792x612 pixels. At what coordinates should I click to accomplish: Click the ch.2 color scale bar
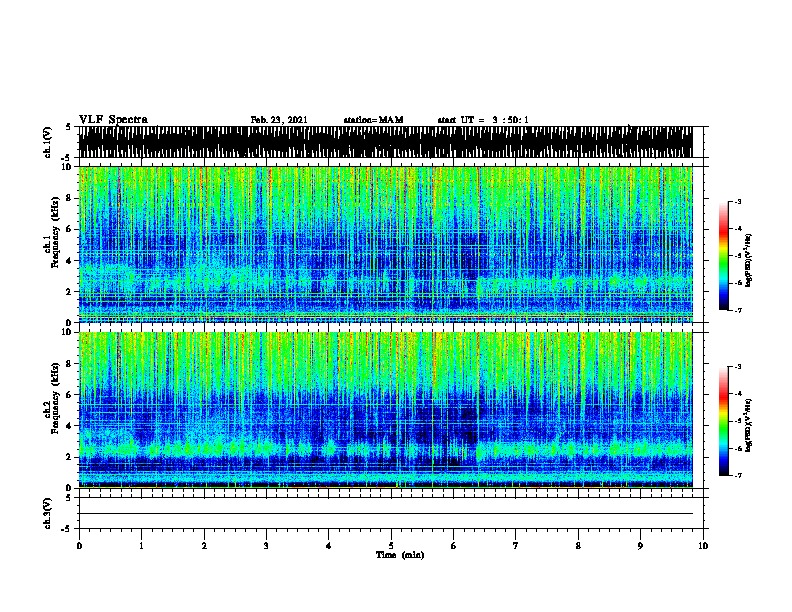[x=724, y=421]
